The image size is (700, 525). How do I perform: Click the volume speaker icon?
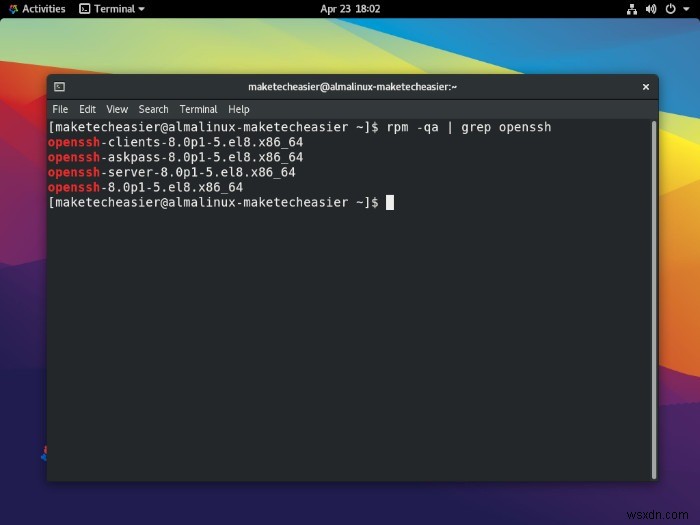tap(651, 9)
